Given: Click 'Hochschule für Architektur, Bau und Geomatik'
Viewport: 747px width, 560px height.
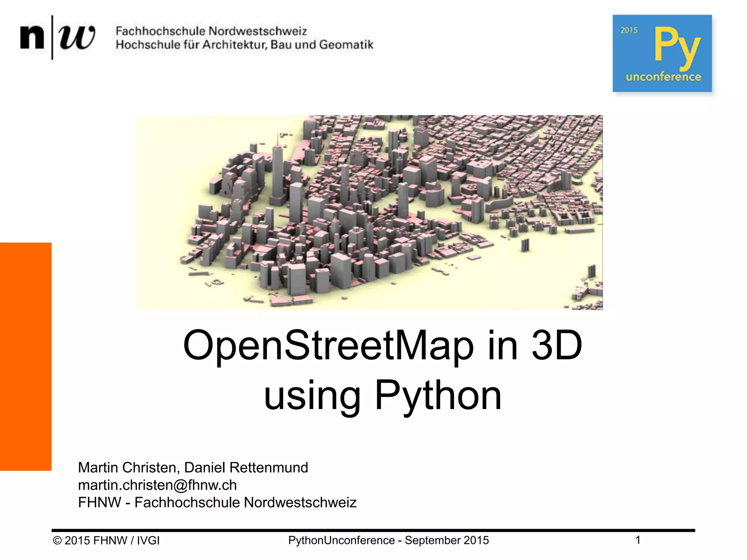Looking at the screenshot, I should click(244, 44).
